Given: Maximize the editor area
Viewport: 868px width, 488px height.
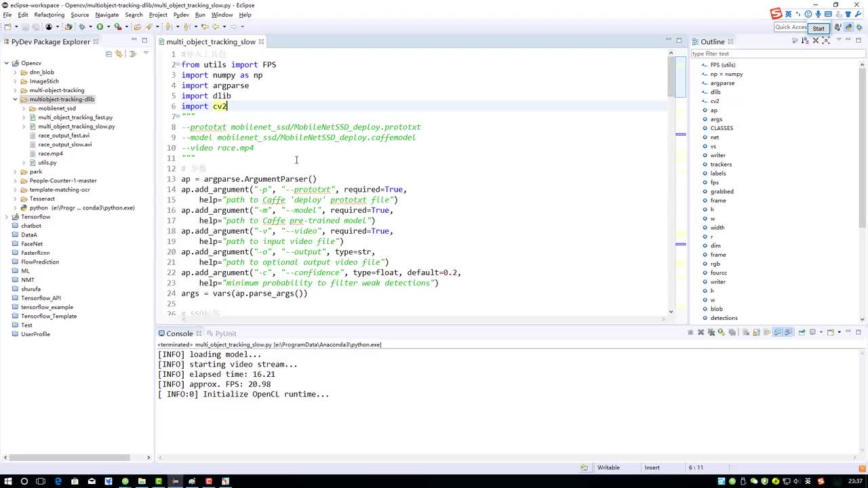Looking at the screenshot, I should (679, 41).
